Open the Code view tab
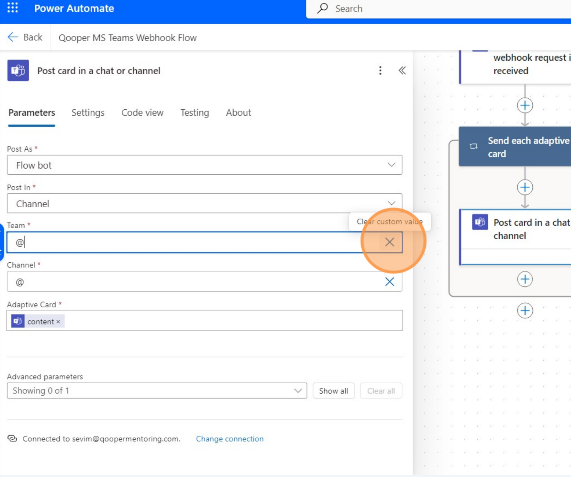Viewport: 571px width, 477px height. pos(142,113)
